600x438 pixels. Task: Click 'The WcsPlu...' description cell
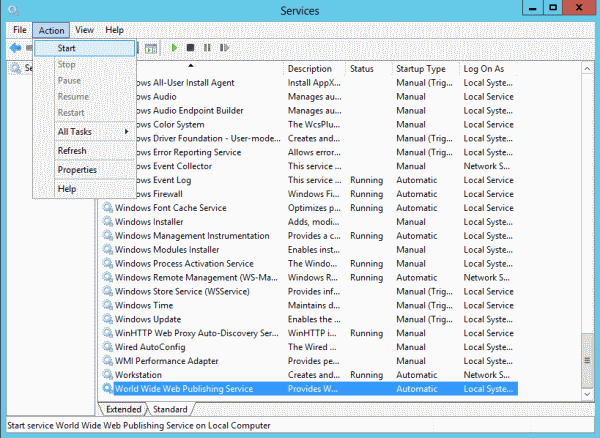[314, 125]
